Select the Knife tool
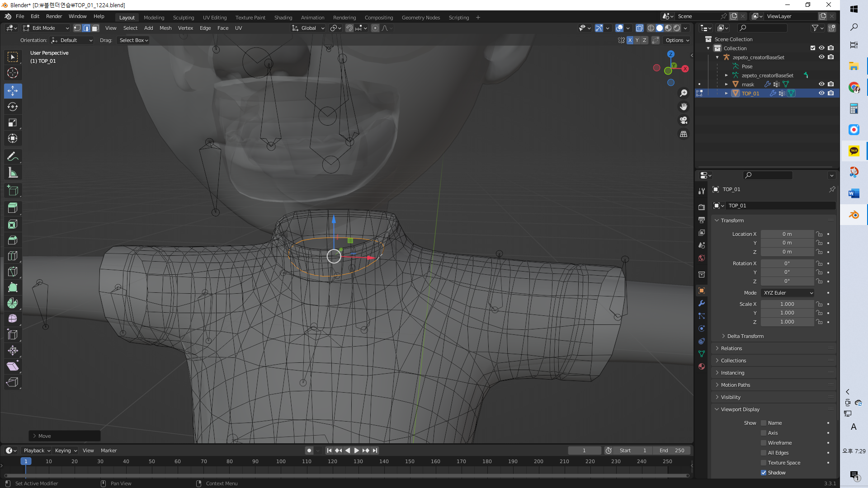This screenshot has width=868, height=488. 13,272
